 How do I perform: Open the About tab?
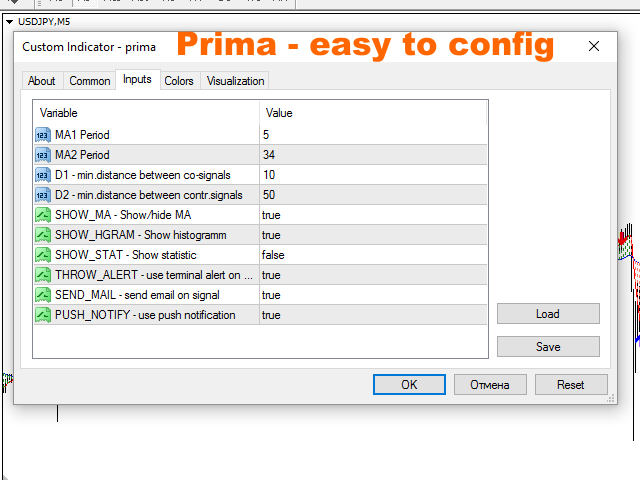42,81
